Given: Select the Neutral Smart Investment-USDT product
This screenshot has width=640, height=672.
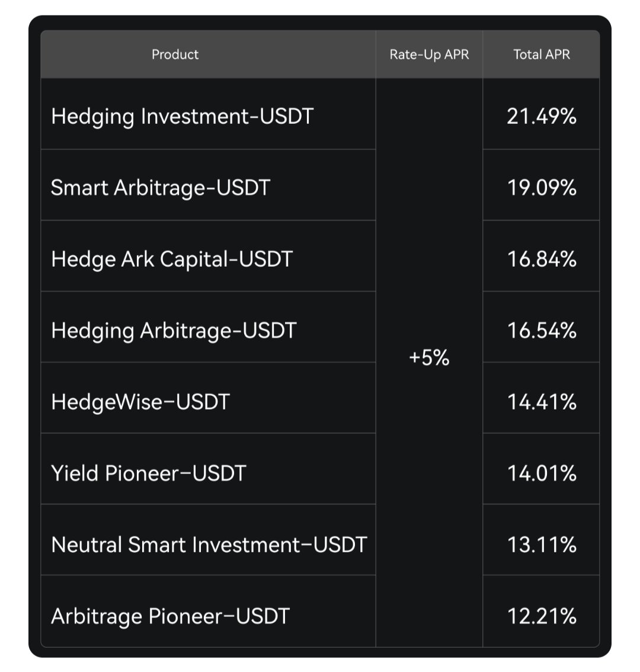Looking at the screenshot, I should (x=209, y=545).
